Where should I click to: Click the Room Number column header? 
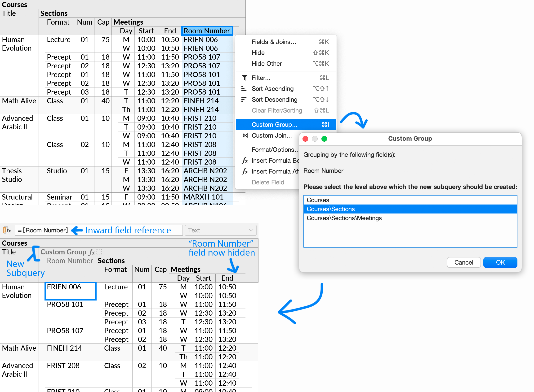[x=207, y=30]
